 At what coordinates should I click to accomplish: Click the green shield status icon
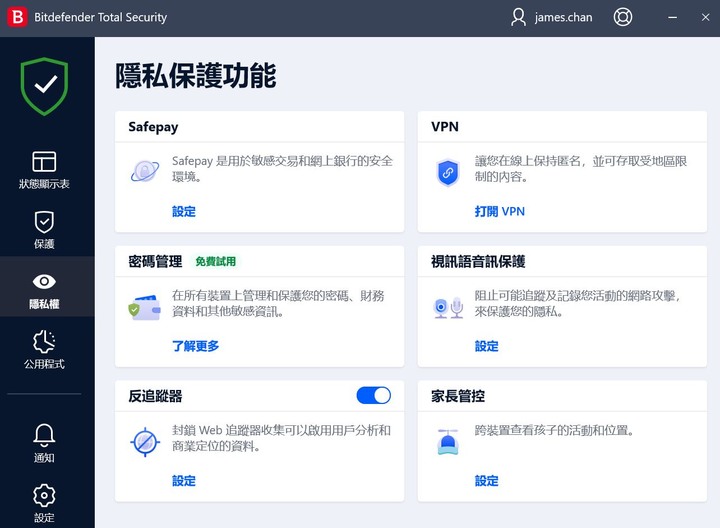(x=44, y=86)
